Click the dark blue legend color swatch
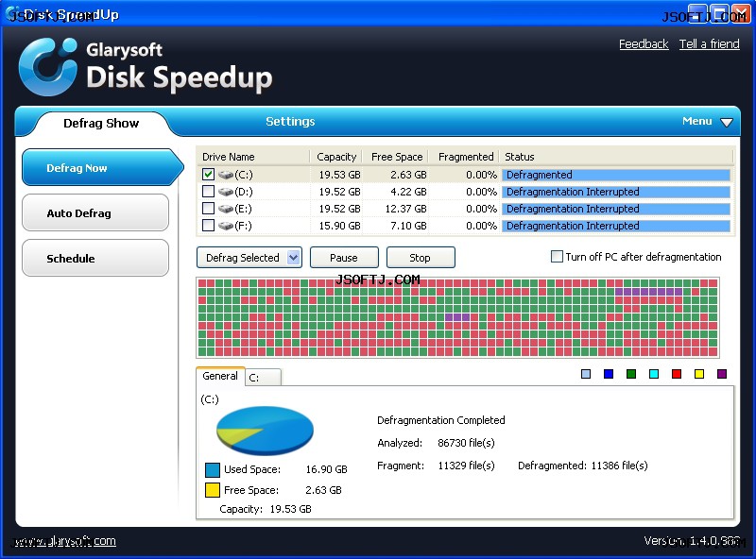This screenshot has height=559, width=756. click(609, 374)
